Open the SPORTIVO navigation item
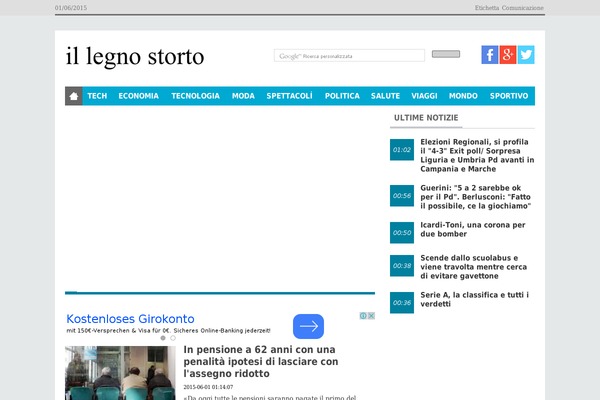Viewport: 600px width, 400px height. point(509,96)
